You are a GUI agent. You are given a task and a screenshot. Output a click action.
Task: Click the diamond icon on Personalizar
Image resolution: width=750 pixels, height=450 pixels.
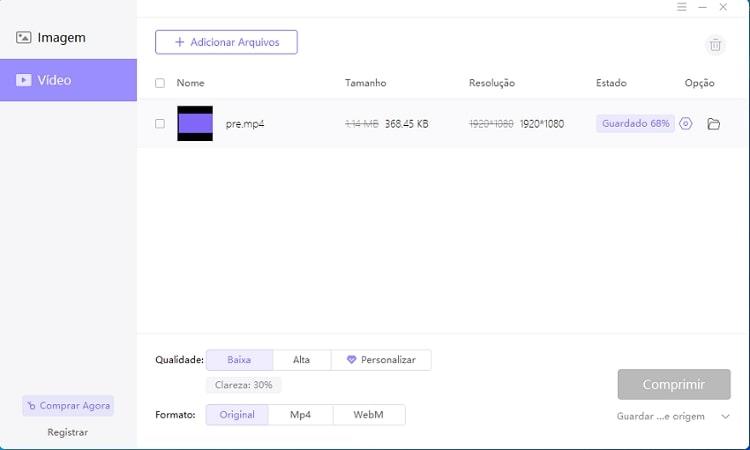[x=351, y=360]
